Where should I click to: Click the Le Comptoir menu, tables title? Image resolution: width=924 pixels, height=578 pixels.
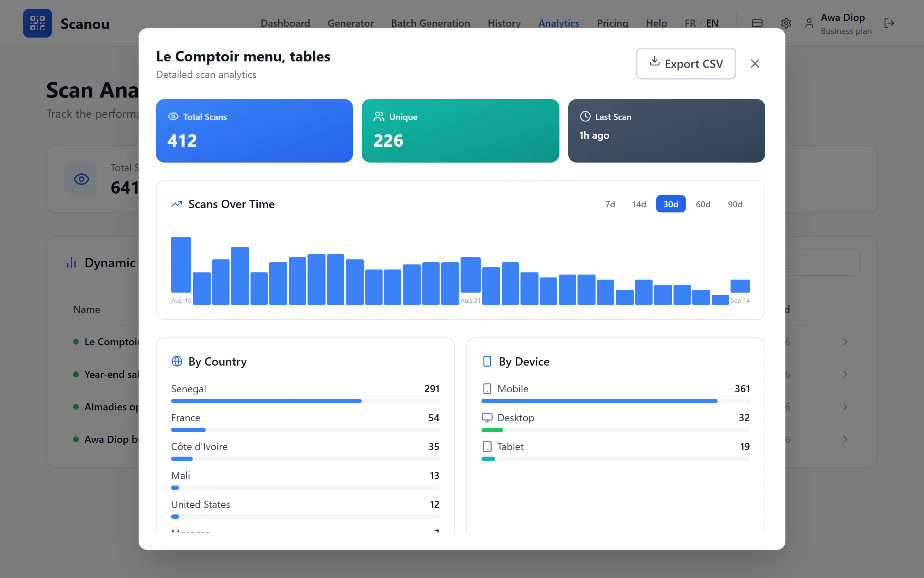point(243,56)
